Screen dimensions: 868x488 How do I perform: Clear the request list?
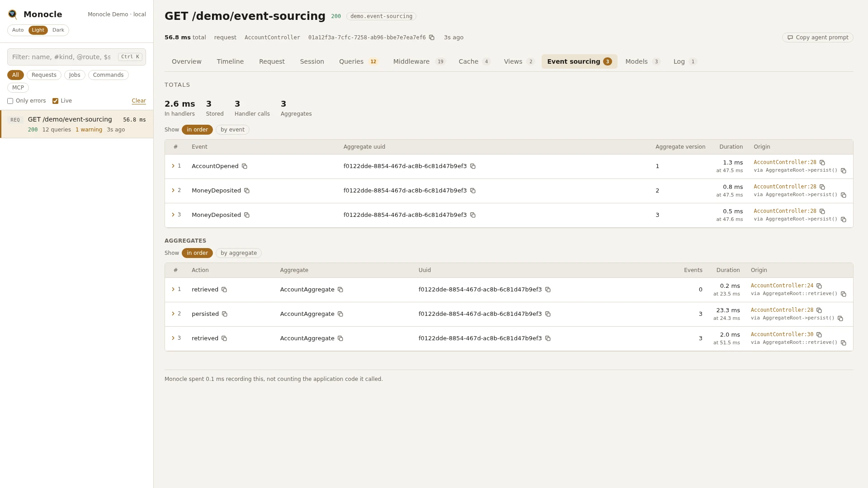point(139,101)
